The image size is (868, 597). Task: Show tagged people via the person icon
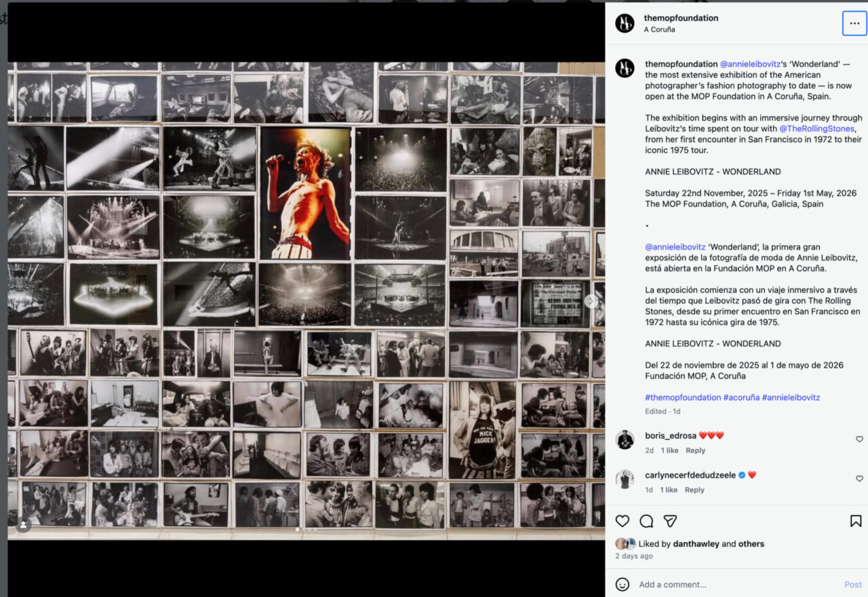(x=23, y=524)
